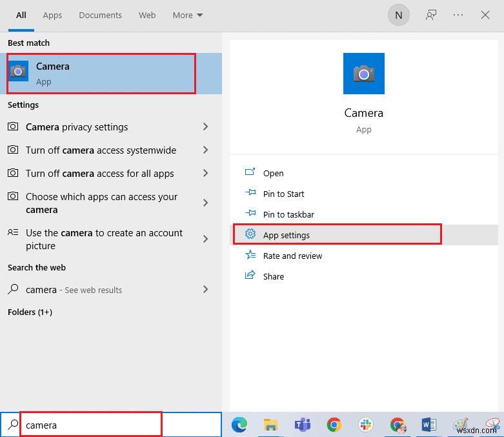504x437 pixels.
Task: Click the pin icon beside Pin to taskbar
Action: click(x=250, y=213)
